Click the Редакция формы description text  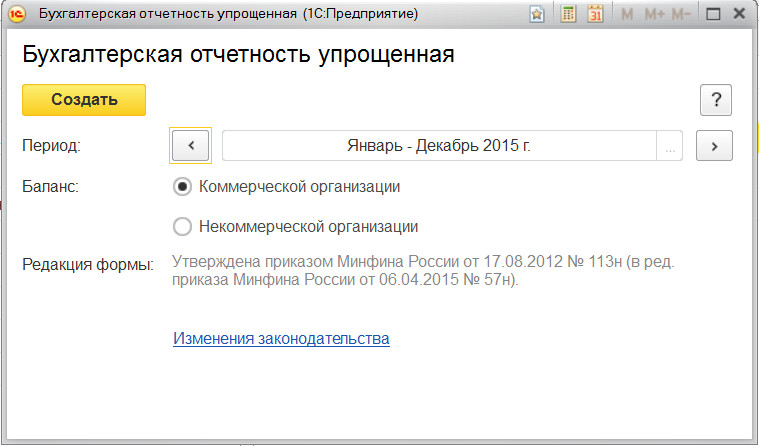click(x=425, y=272)
